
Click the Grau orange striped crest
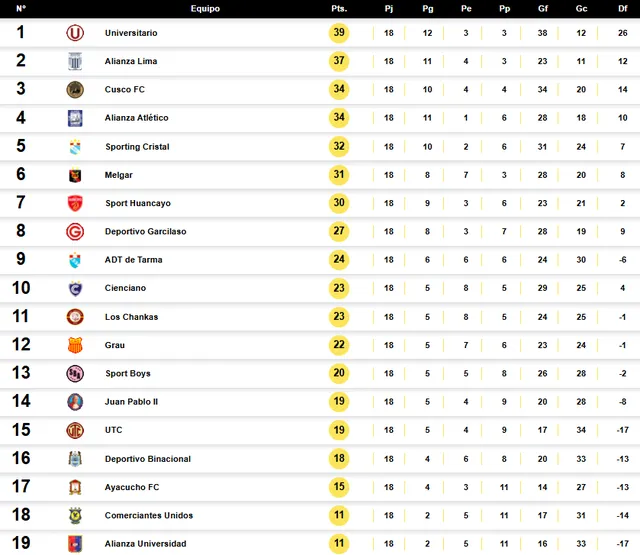(x=75, y=345)
